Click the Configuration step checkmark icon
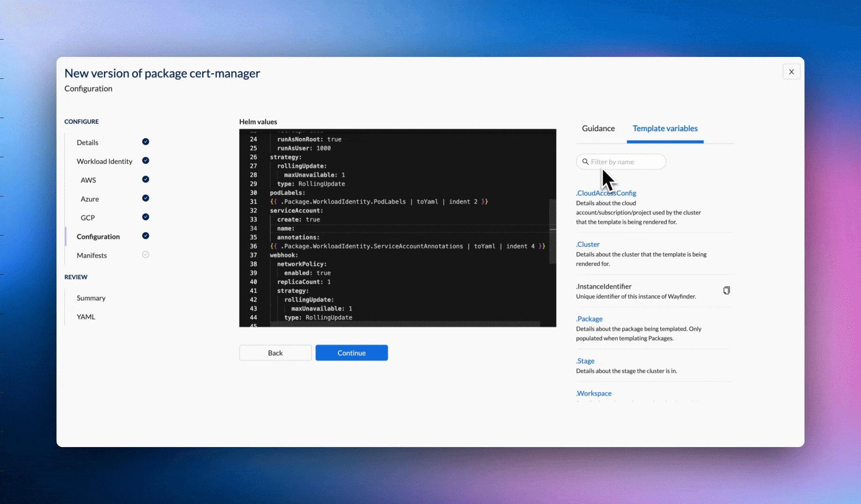The width and height of the screenshot is (861, 504). coord(146,236)
